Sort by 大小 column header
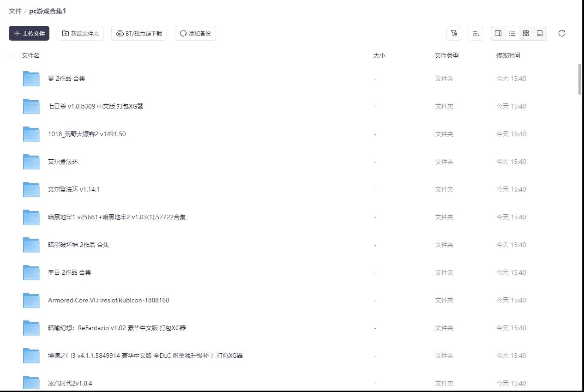Image resolution: width=584 pixels, height=392 pixels. coord(379,55)
